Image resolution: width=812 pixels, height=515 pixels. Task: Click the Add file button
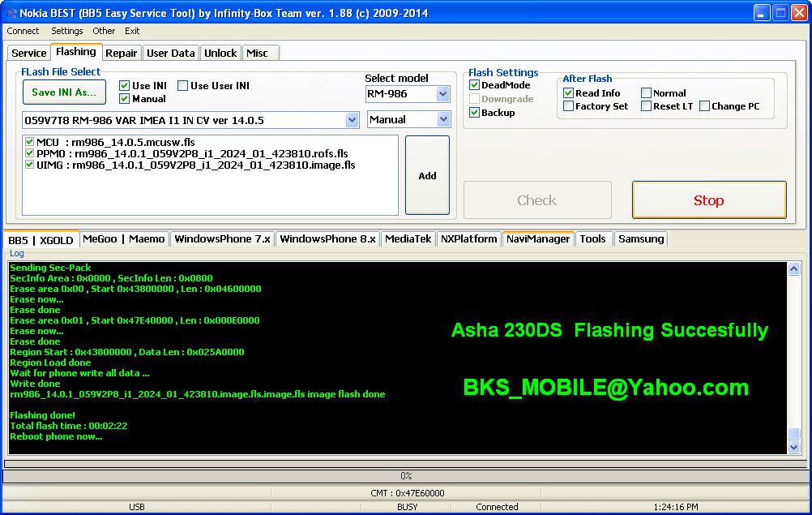[x=427, y=175]
